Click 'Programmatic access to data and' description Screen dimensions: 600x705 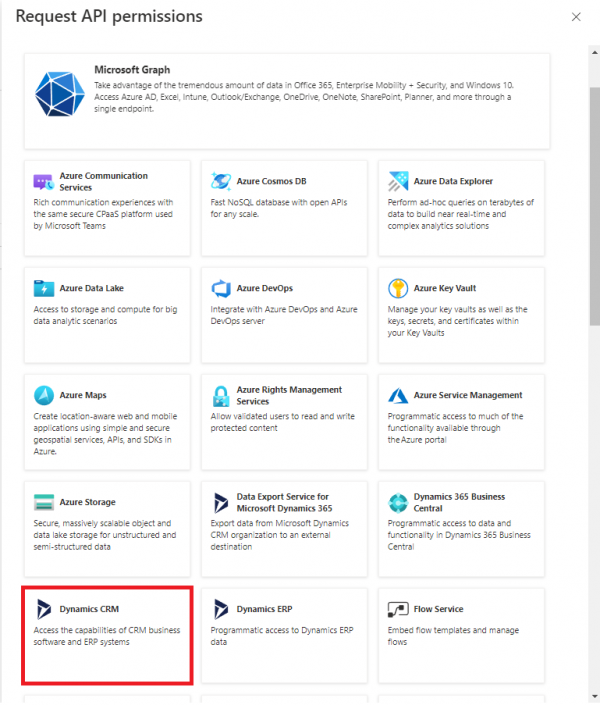click(459, 535)
